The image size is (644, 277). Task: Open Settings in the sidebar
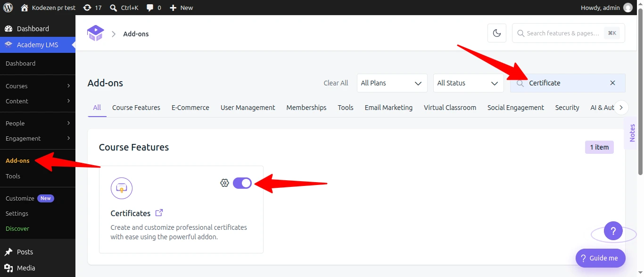pos(17,213)
